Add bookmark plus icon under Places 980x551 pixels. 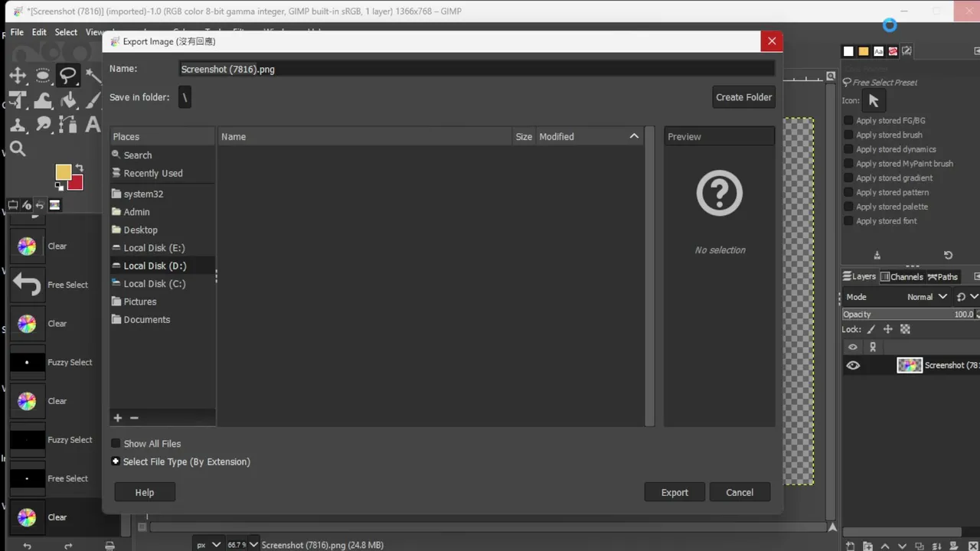pyautogui.click(x=117, y=418)
